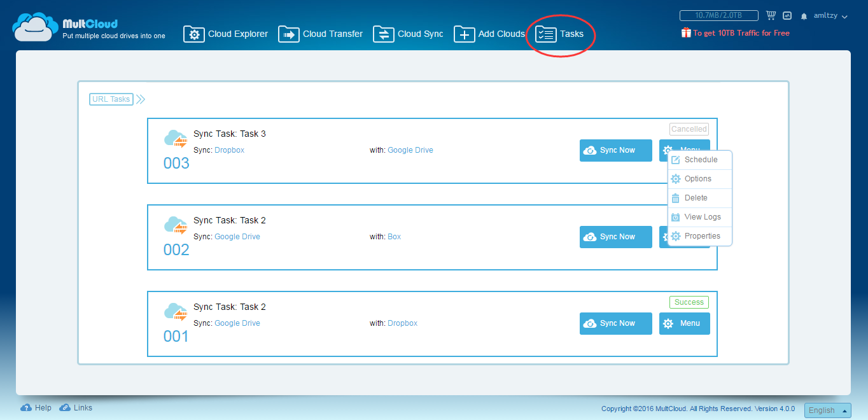The height and width of the screenshot is (420, 868).
Task: Click the Cancelled status badge
Action: (689, 129)
